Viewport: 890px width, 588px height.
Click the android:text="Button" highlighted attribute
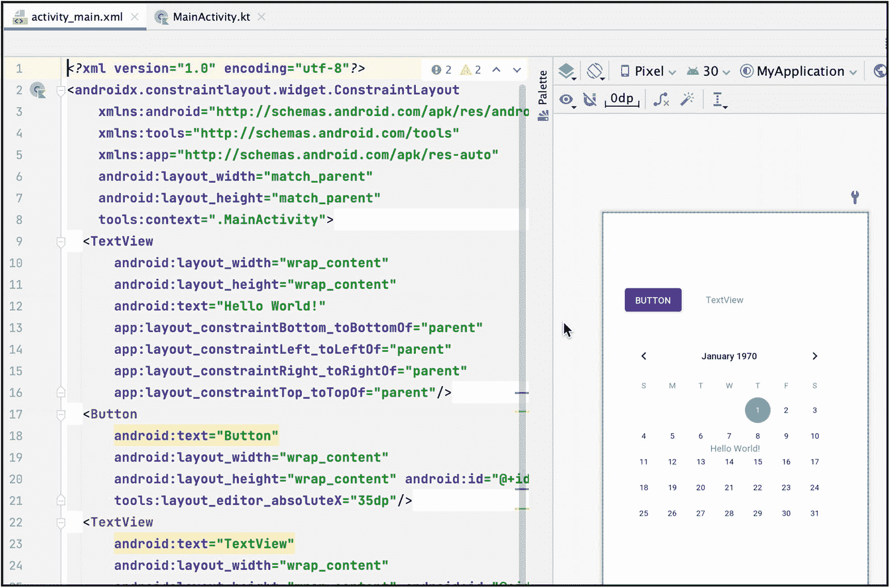196,436
